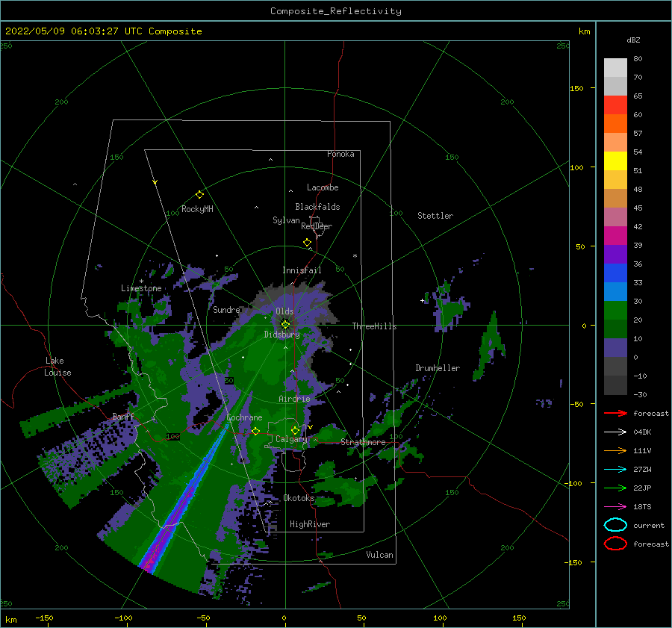Click the asterisk marker above Limestone
The width and height of the screenshot is (672, 628).
pos(141,282)
